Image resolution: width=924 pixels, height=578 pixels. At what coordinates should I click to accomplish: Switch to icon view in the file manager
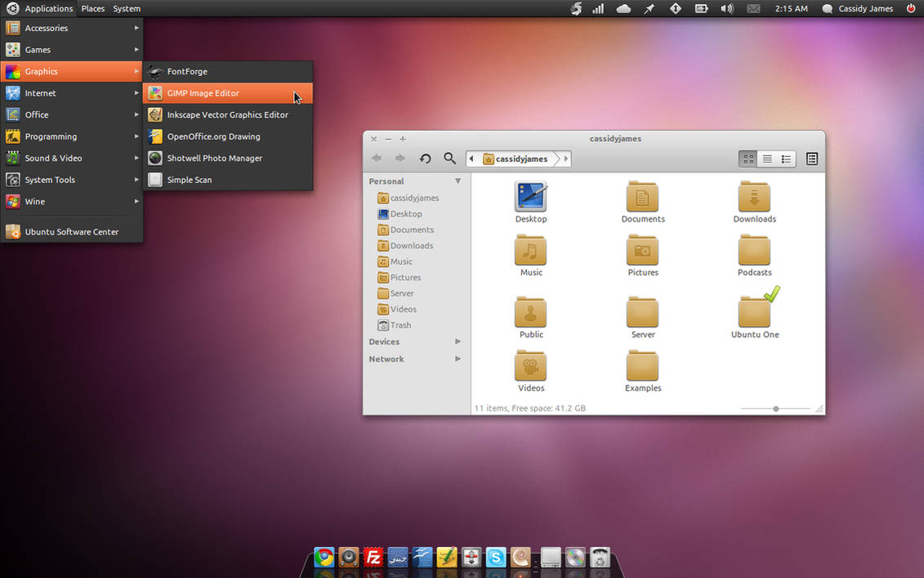point(748,159)
